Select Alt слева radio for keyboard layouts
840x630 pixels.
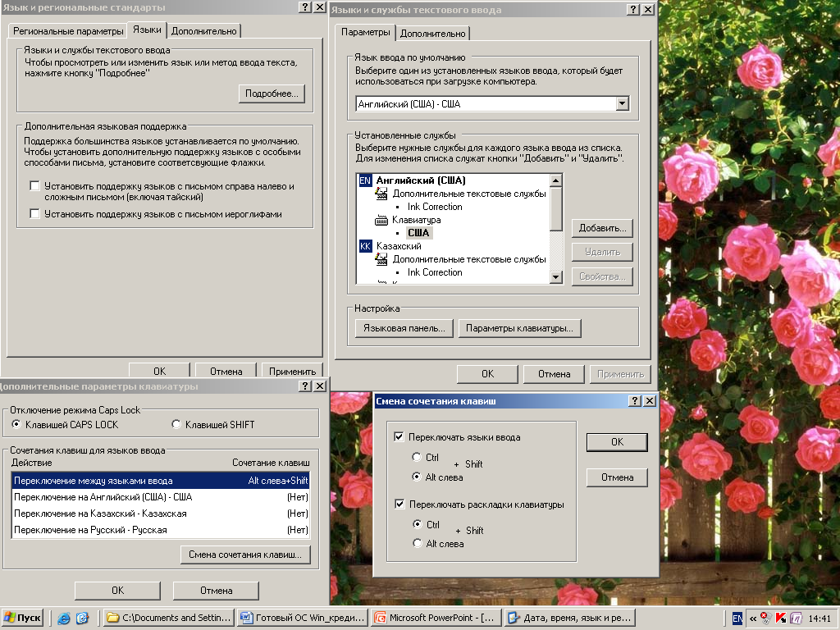pos(418,543)
